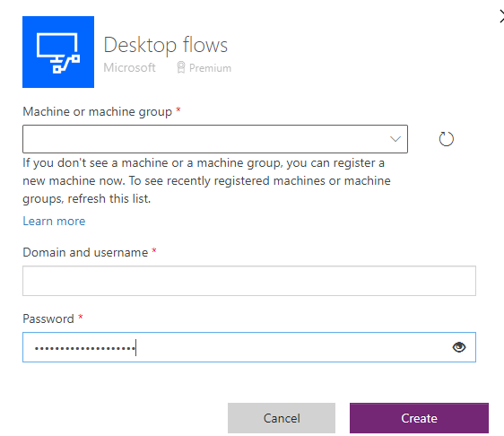Viewport: 504px width, 436px height.
Task: Focus the Password input field
Action: pyautogui.click(x=249, y=347)
